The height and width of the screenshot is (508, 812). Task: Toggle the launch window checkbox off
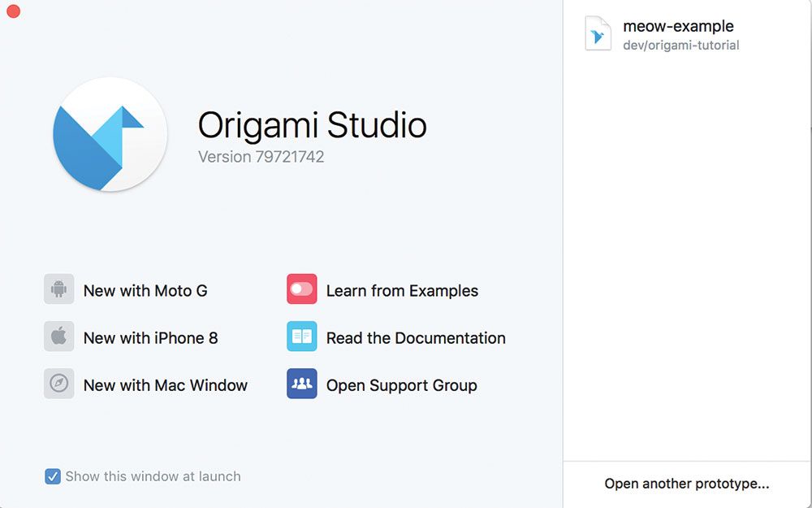[53, 476]
